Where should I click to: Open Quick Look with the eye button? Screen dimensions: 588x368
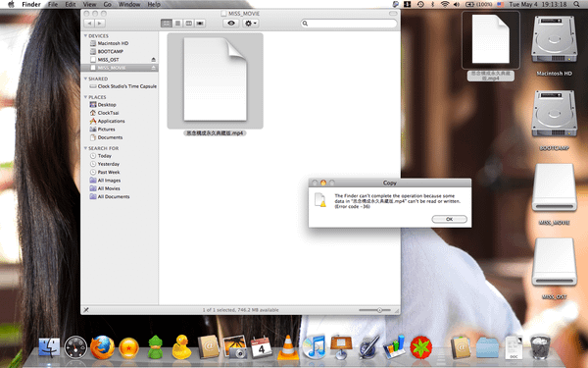(231, 24)
